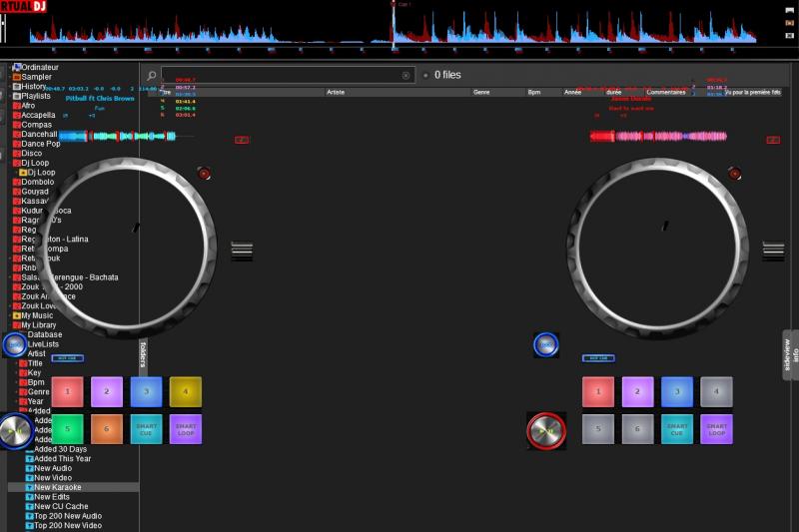Click the search magnifier icon
The height and width of the screenshot is (532, 799).
click(152, 76)
